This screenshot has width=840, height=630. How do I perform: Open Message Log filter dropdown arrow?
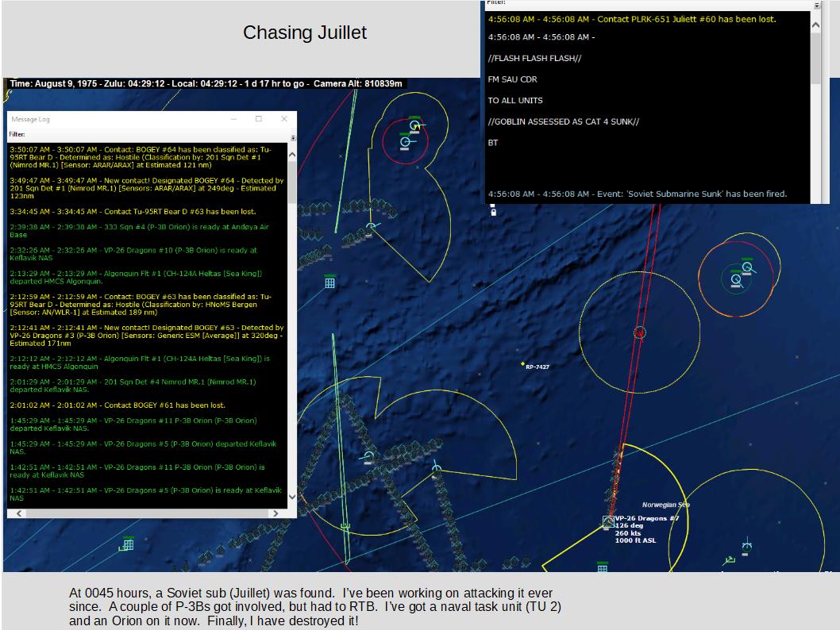tap(293, 138)
